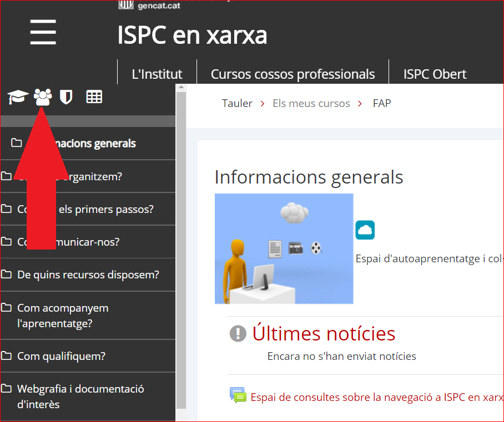504x422 pixels.
Task: Open the hamburger navigation menu
Action: coord(43,32)
